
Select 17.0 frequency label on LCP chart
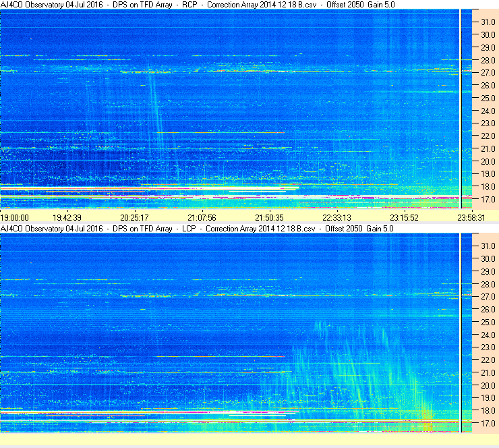click(488, 424)
